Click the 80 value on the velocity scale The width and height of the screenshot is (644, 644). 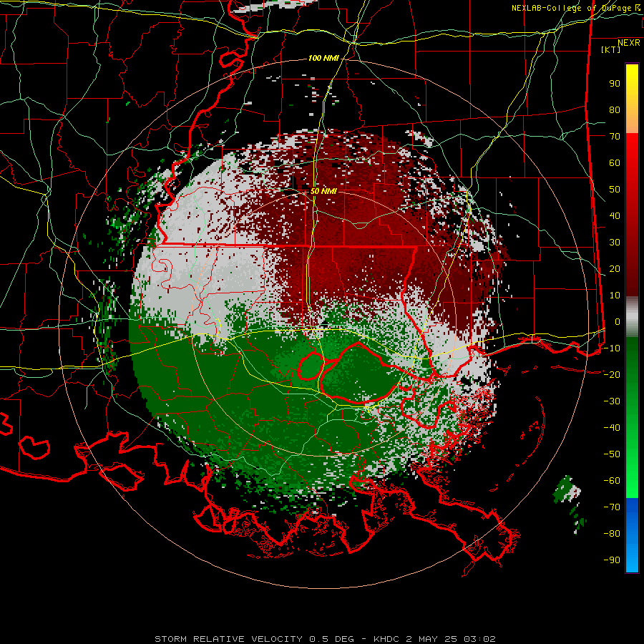point(615,110)
